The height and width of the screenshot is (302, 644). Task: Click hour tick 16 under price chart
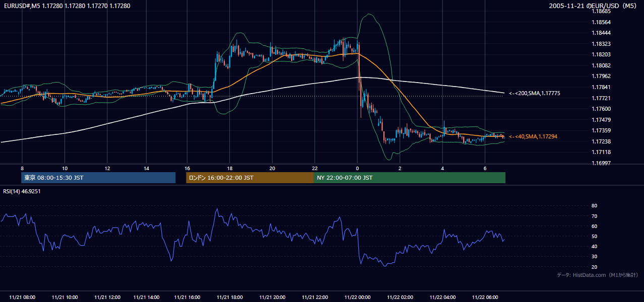tap(187, 168)
